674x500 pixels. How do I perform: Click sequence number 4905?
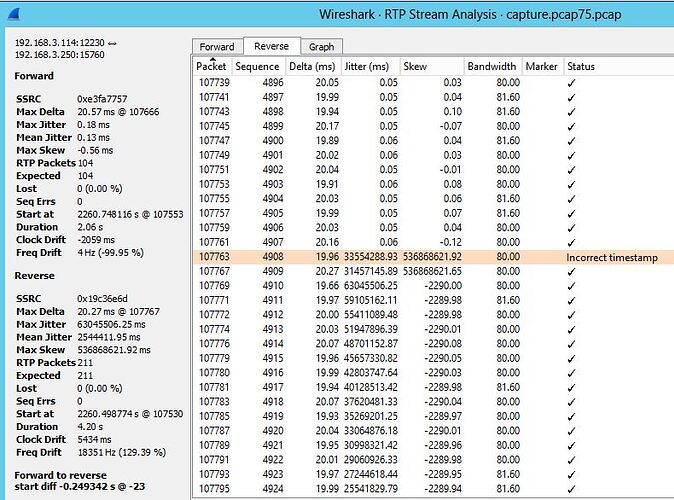point(273,213)
